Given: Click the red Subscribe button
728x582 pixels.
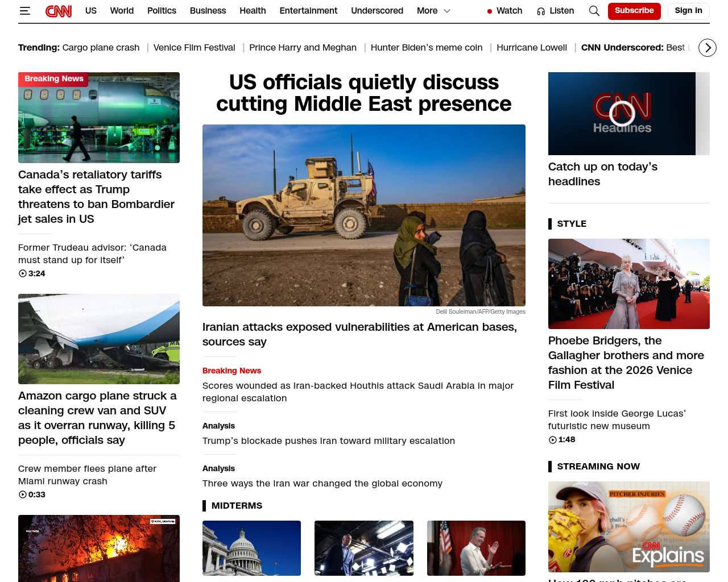Looking at the screenshot, I should point(634,11).
